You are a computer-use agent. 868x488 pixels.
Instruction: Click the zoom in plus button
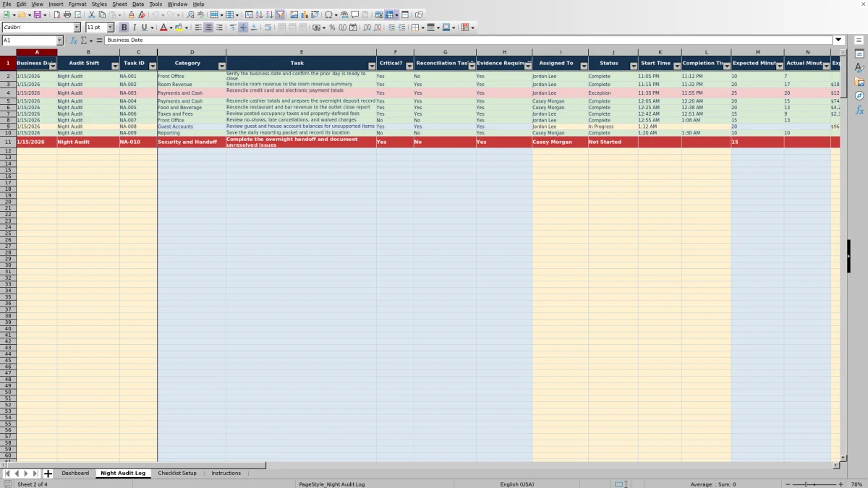point(841,484)
